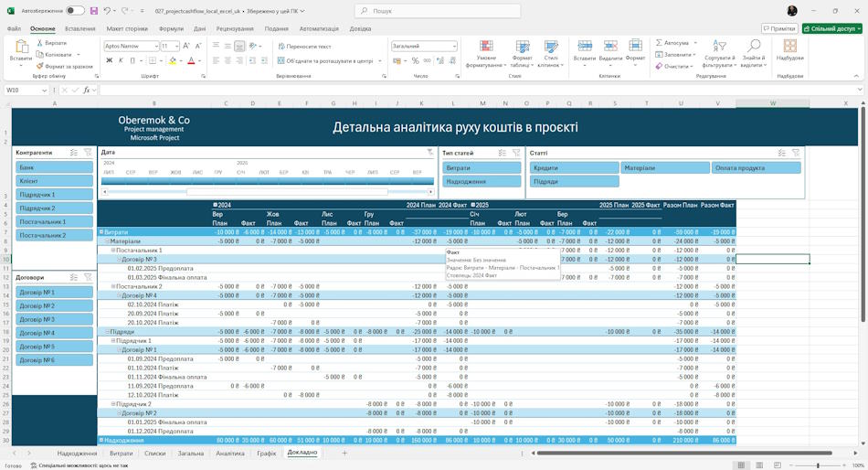868x470 pixels.
Task: Toggle multi-select on the Договори slicer
Action: (74, 277)
